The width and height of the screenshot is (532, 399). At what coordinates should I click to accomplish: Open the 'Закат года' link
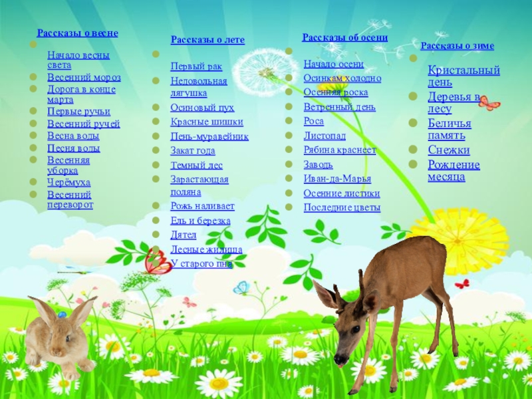point(193,151)
